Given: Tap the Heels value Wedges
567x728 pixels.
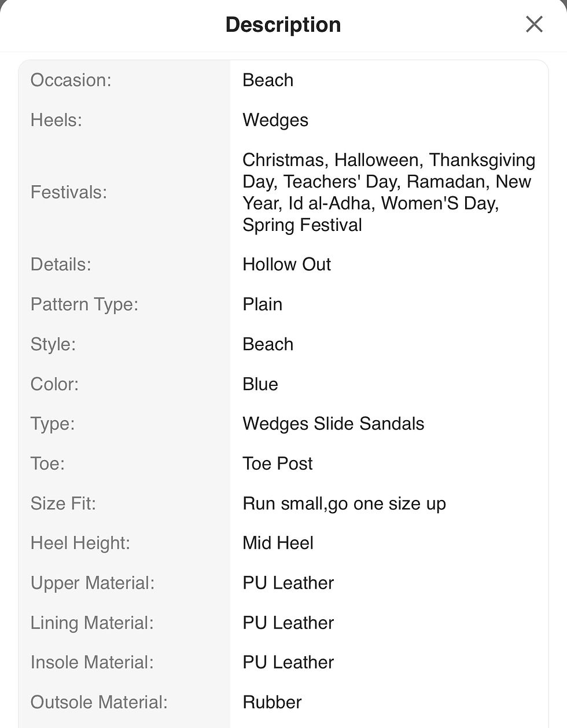Looking at the screenshot, I should [275, 120].
